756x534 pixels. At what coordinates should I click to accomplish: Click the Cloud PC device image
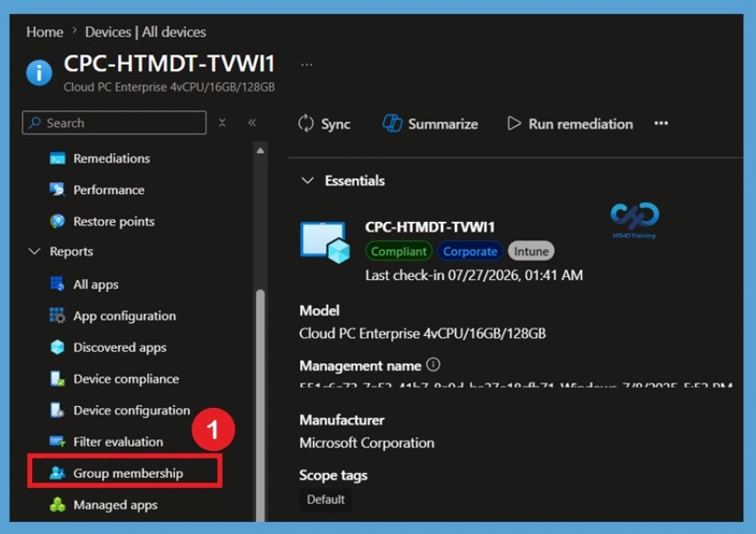coord(324,242)
